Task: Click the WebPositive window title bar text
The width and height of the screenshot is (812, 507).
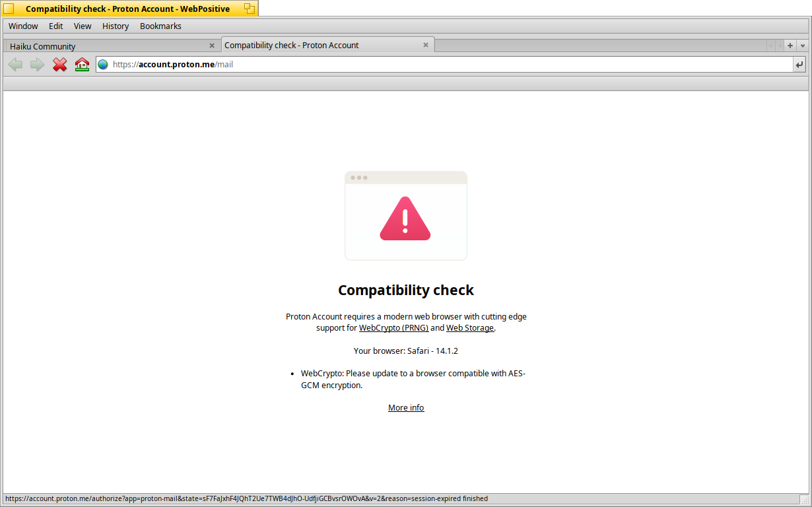Action: 127,9
